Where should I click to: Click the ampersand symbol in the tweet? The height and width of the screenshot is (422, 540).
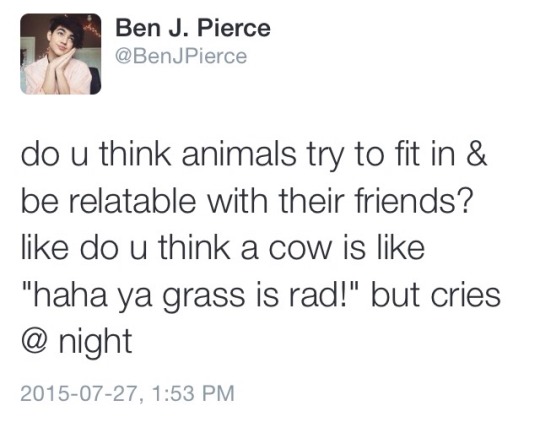click(477, 154)
